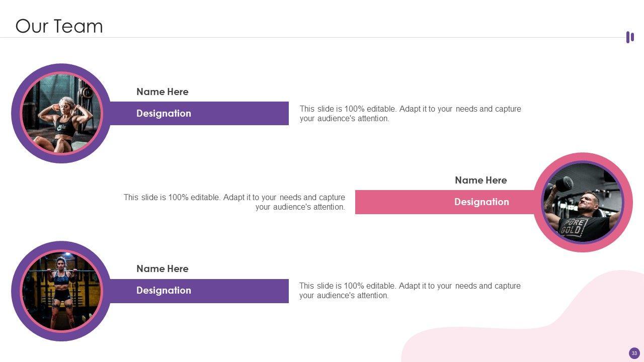This screenshot has height=362, width=644.
Task: Select the "Our Team" slide title
Action: (59, 26)
